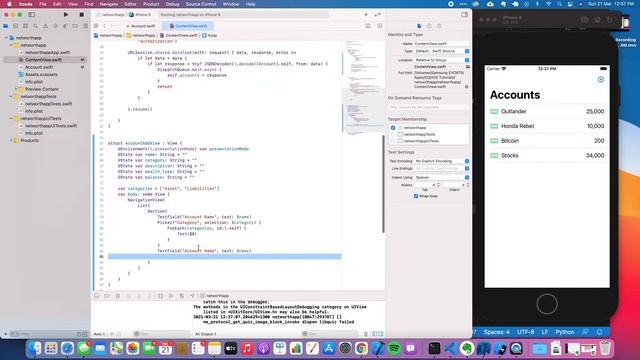Open the Debug menu

click(172, 4)
